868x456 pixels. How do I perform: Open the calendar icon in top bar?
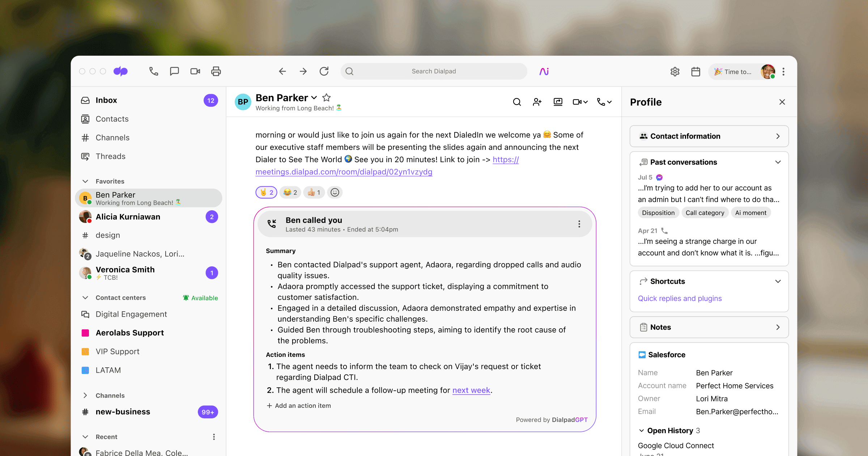pyautogui.click(x=695, y=72)
